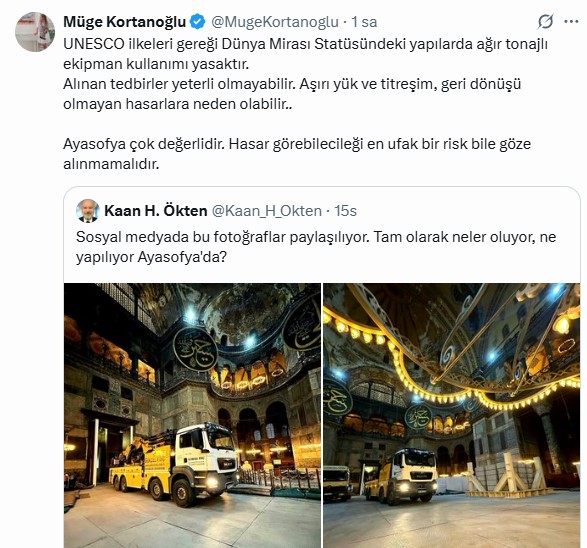
Task: Open Müge Kortanoğlu's profile avatar
Action: click(35, 31)
